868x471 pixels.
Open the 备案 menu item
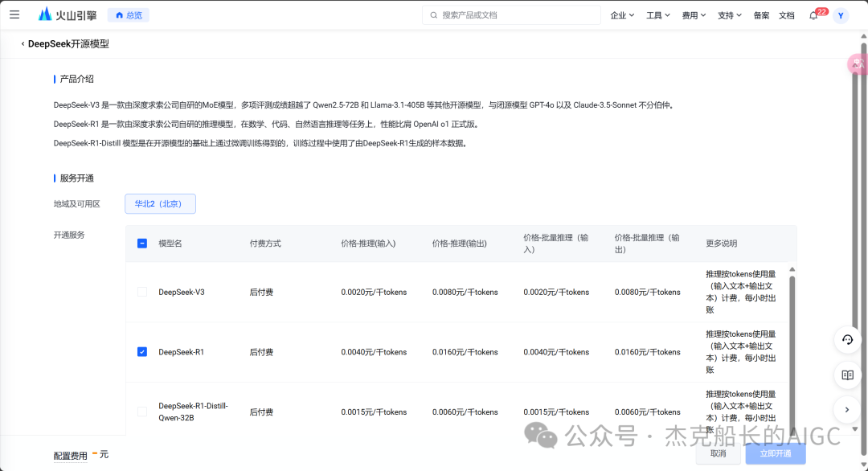coord(761,15)
